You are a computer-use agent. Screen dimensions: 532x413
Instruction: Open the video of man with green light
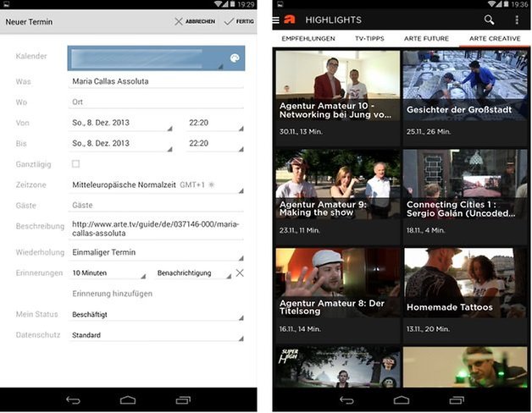(465, 367)
